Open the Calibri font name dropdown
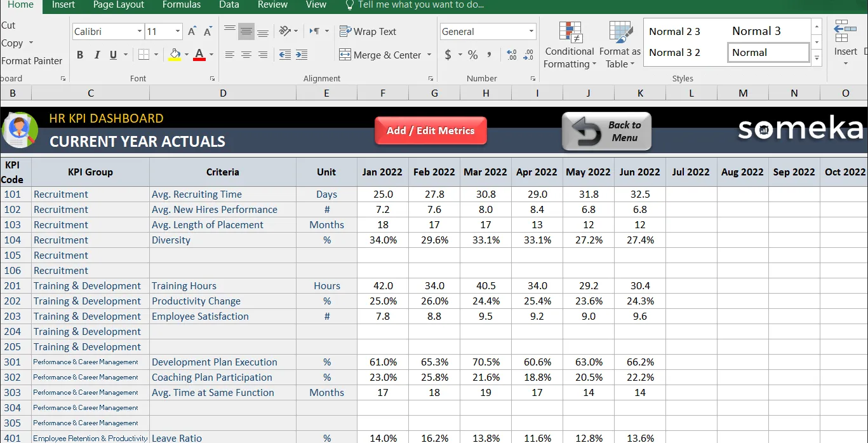868x443 pixels. pyautogui.click(x=140, y=31)
